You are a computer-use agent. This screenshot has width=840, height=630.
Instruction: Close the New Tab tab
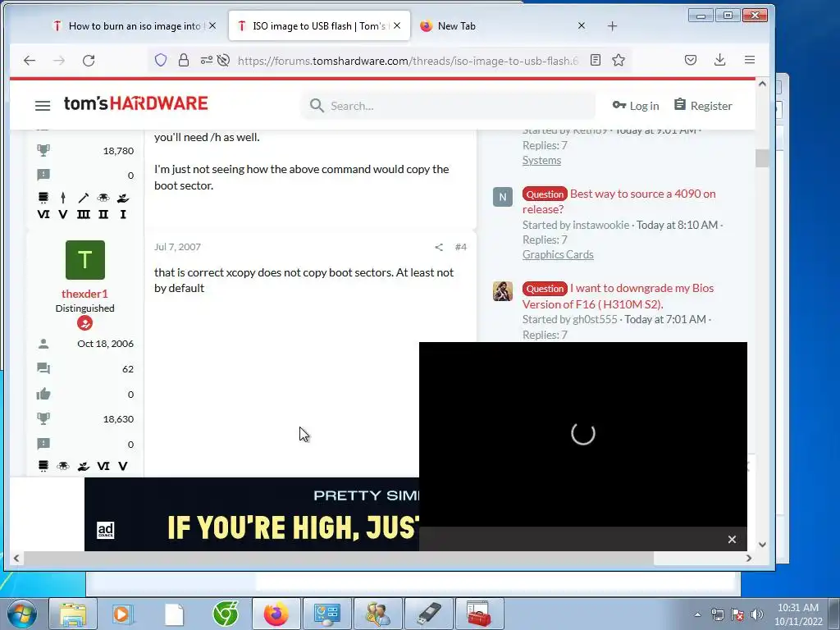point(582,25)
